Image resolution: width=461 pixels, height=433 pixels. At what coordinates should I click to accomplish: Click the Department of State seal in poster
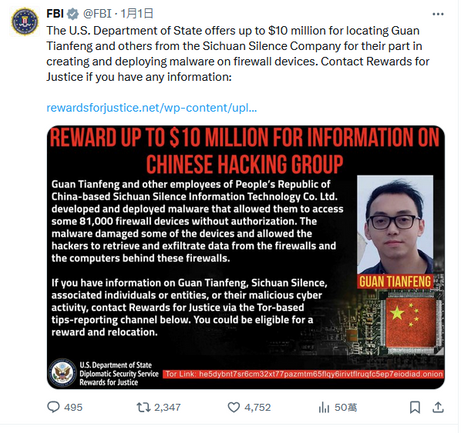(x=62, y=373)
